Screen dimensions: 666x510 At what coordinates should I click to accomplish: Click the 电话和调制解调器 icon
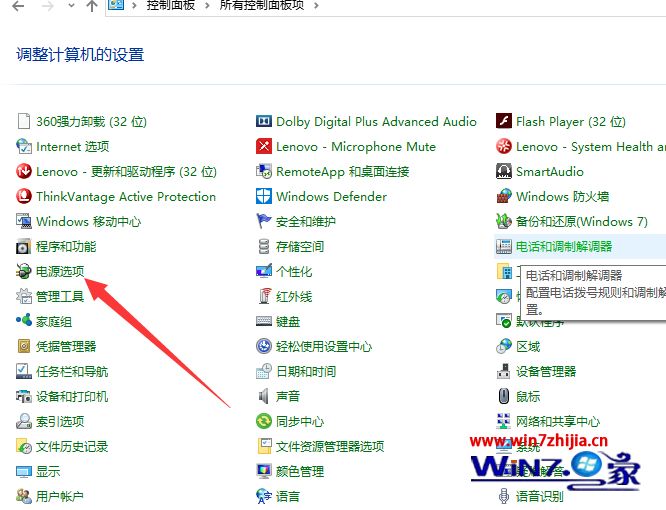tap(504, 246)
